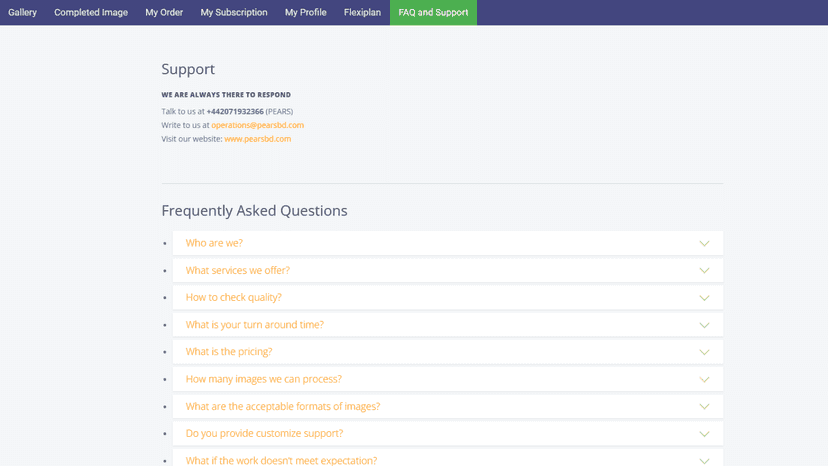This screenshot has width=828, height=466.
Task: Open 'Do you provide customize support?' question
Action: pyautogui.click(x=448, y=433)
